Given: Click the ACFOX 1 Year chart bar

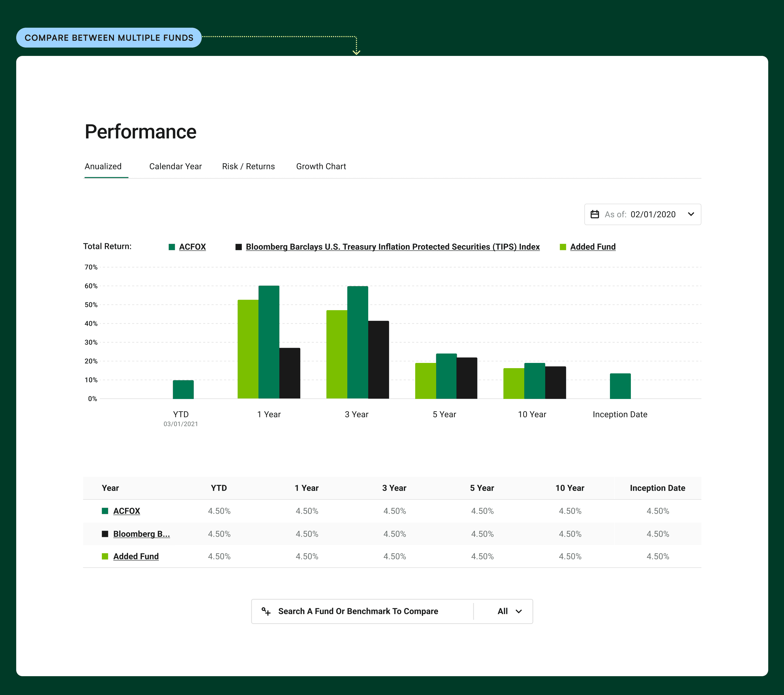Looking at the screenshot, I should tap(269, 341).
